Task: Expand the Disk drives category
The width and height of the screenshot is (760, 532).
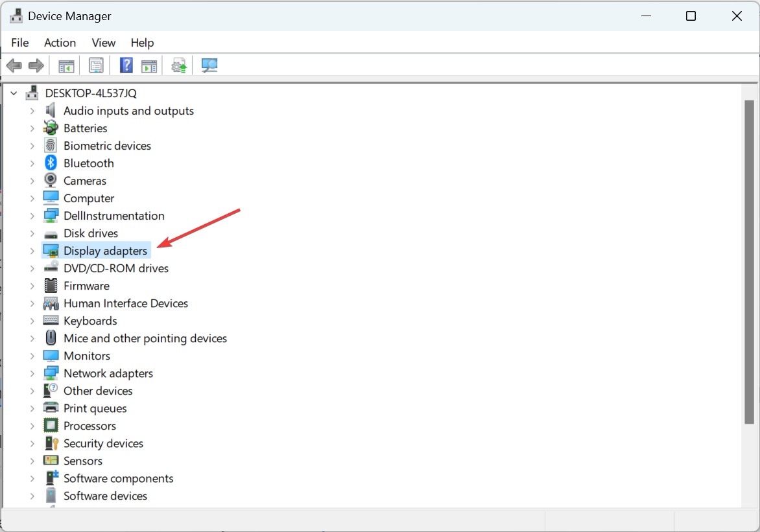Action: (32, 233)
